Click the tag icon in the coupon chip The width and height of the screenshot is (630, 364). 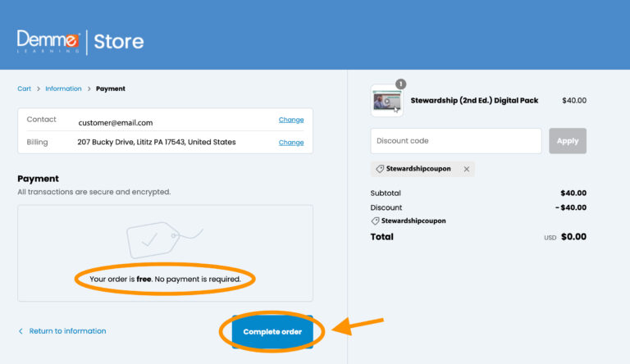coord(380,169)
